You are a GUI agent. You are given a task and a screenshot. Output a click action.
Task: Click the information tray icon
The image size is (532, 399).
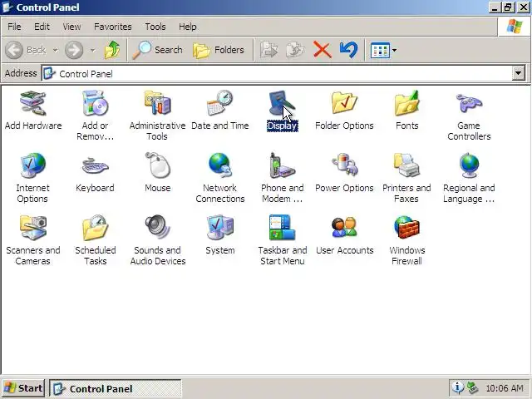[x=457, y=387]
